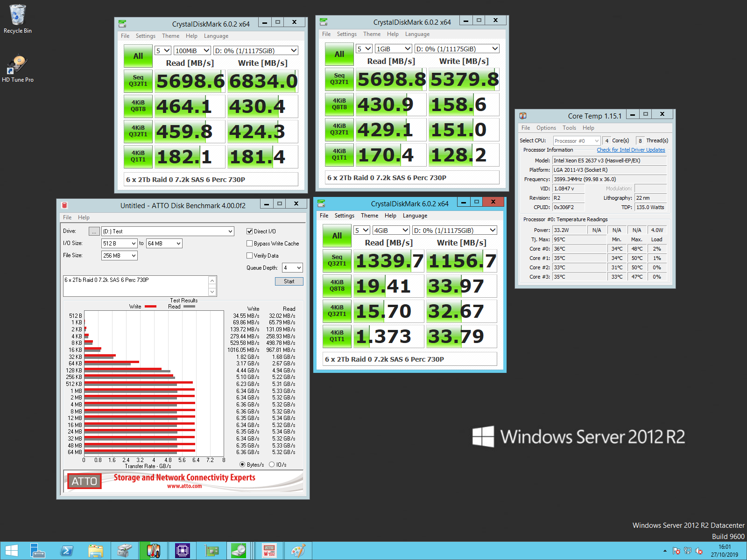Open drive dropdown in 4GiB CrystalDiskMark
Image resolution: width=747 pixels, height=560 pixels.
(x=454, y=231)
